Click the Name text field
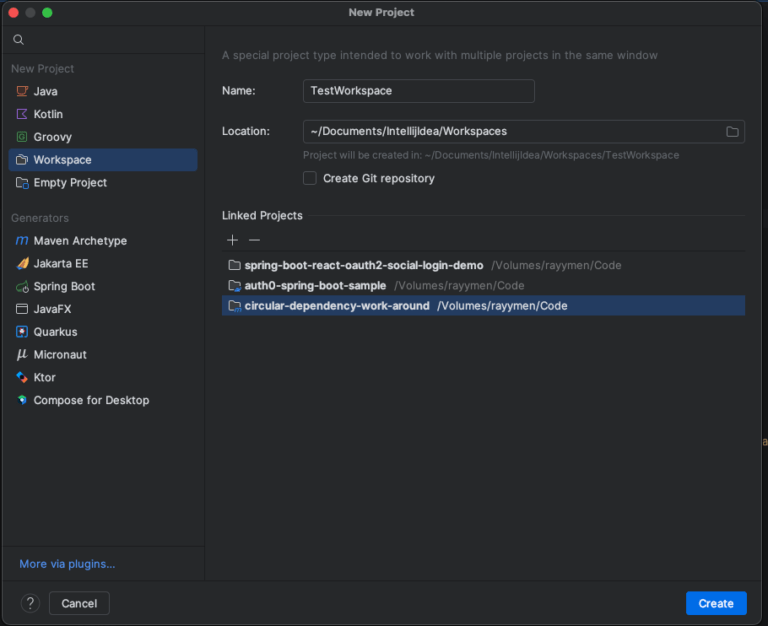Screen dimensions: 768x626 coord(418,91)
